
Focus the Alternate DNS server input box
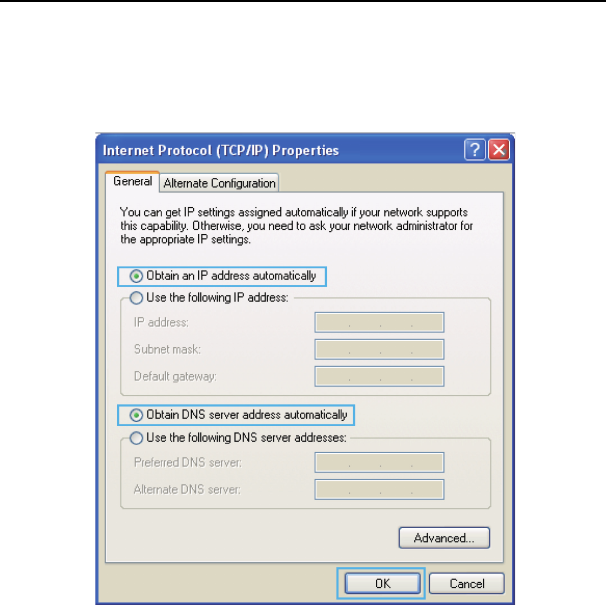point(379,489)
